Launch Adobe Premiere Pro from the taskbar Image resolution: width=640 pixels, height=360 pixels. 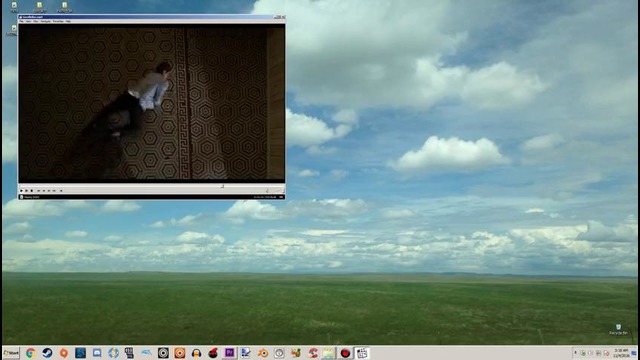[x=229, y=353]
